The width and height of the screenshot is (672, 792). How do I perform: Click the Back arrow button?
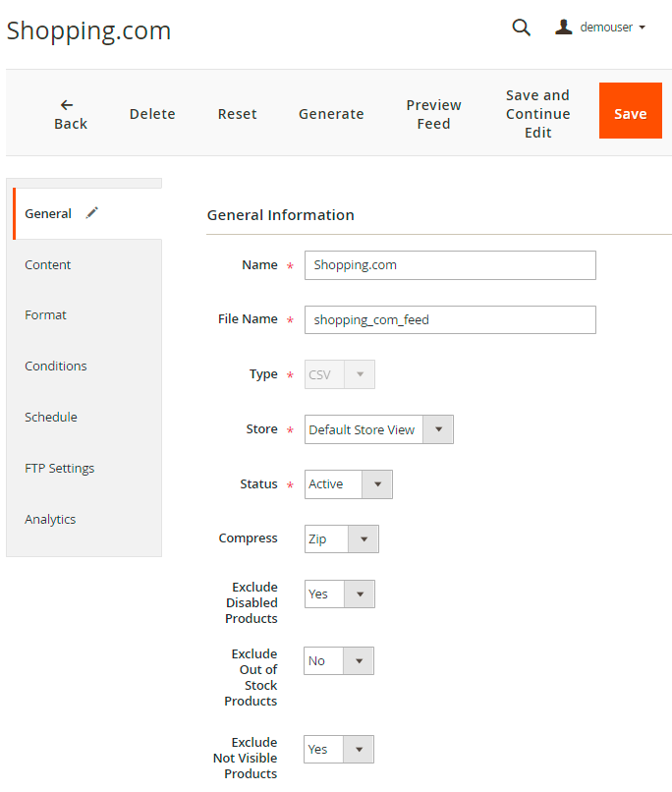click(x=70, y=114)
